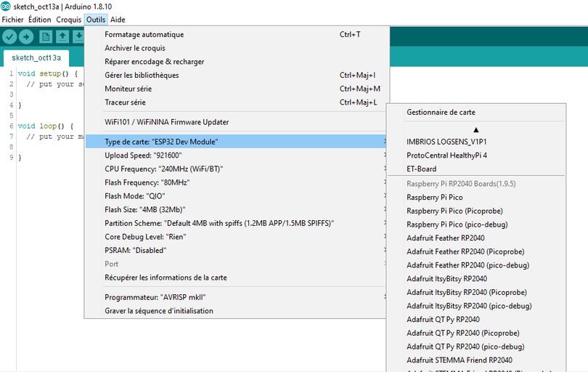The width and height of the screenshot is (588, 372).
Task: Open Gestionnaire de carte
Action: [x=441, y=113]
